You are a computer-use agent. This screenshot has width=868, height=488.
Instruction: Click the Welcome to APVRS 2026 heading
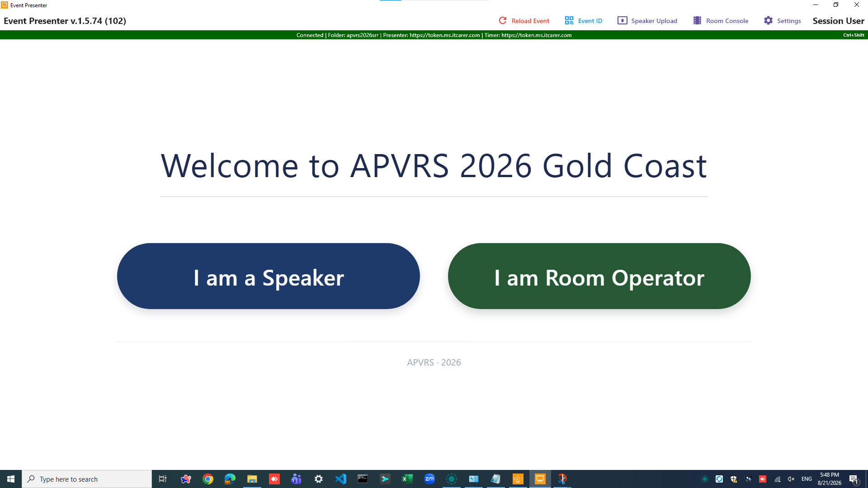click(x=434, y=166)
